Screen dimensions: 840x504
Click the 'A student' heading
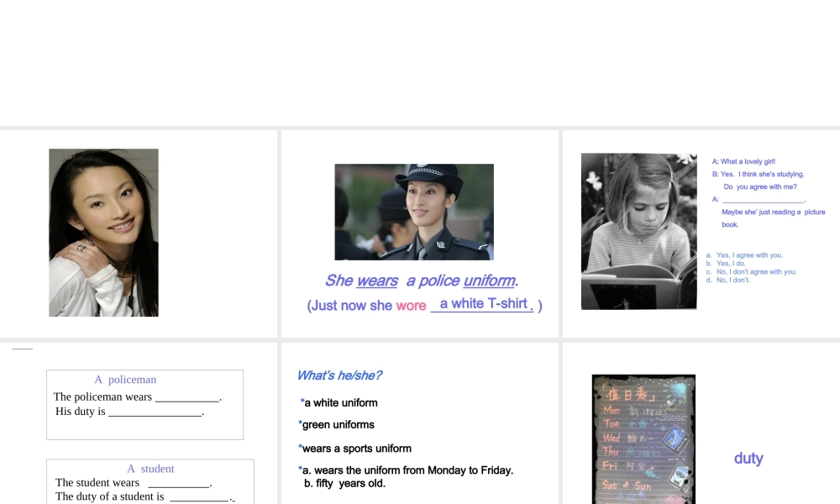[150, 469]
